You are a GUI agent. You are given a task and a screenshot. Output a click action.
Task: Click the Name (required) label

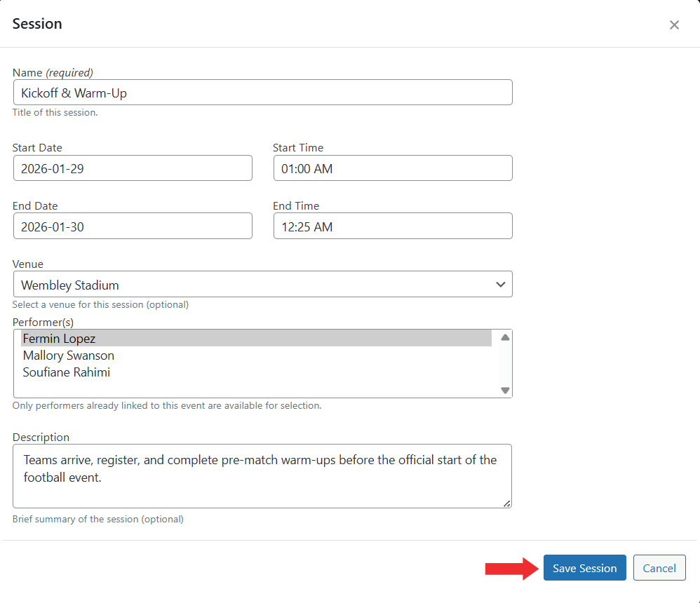[x=53, y=72]
